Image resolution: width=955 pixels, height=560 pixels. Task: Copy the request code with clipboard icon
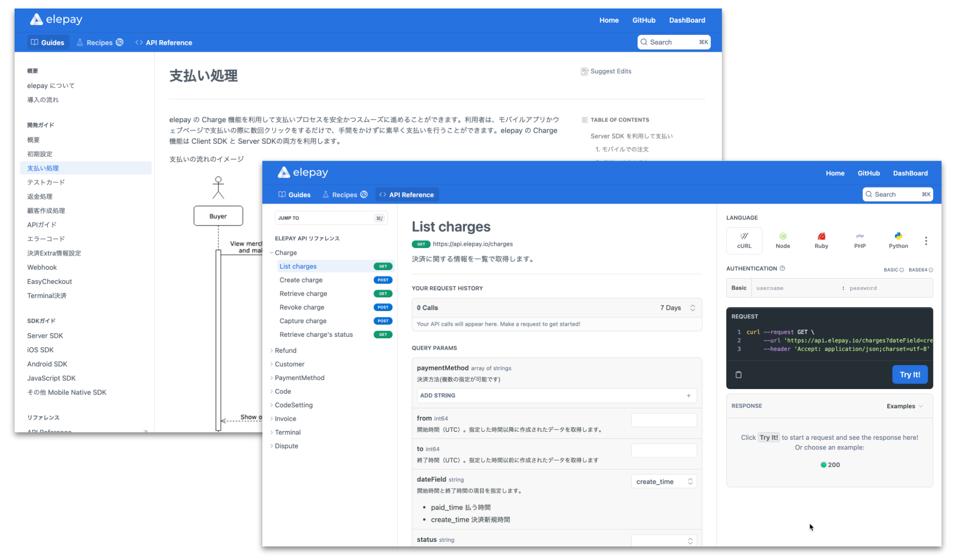coord(738,375)
